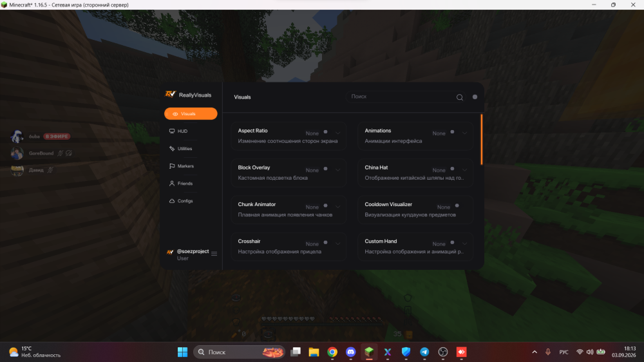Open Telegram from the taskbar
Viewport: 644px width, 362px height.
(424, 352)
